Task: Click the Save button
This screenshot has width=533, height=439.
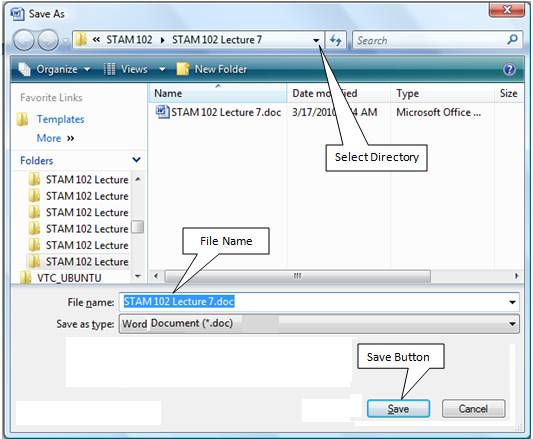Action: (398, 408)
